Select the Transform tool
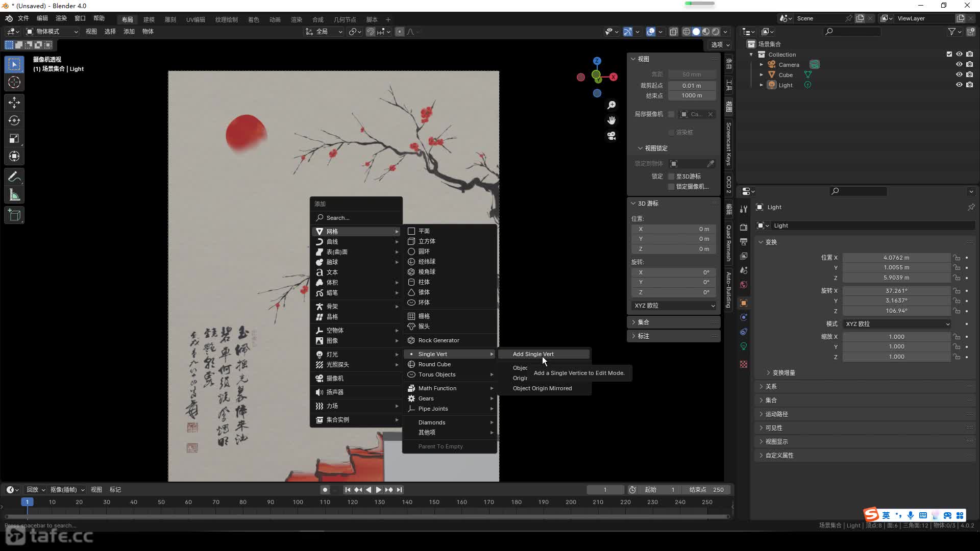The height and width of the screenshot is (551, 980). pyautogui.click(x=14, y=156)
